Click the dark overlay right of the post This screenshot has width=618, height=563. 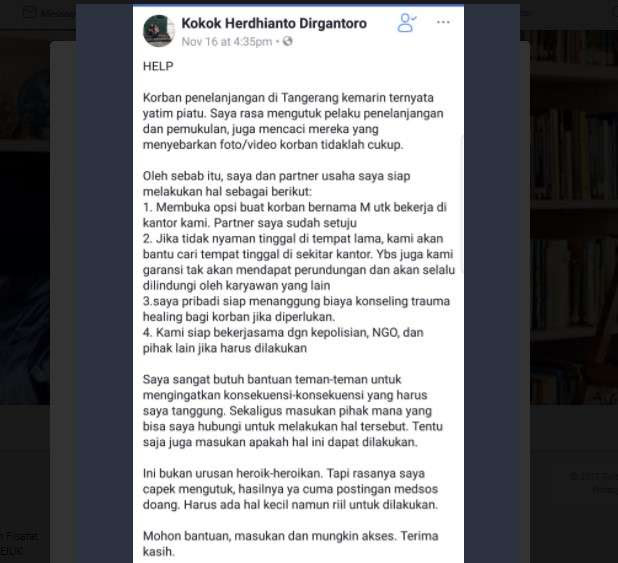pos(492,276)
